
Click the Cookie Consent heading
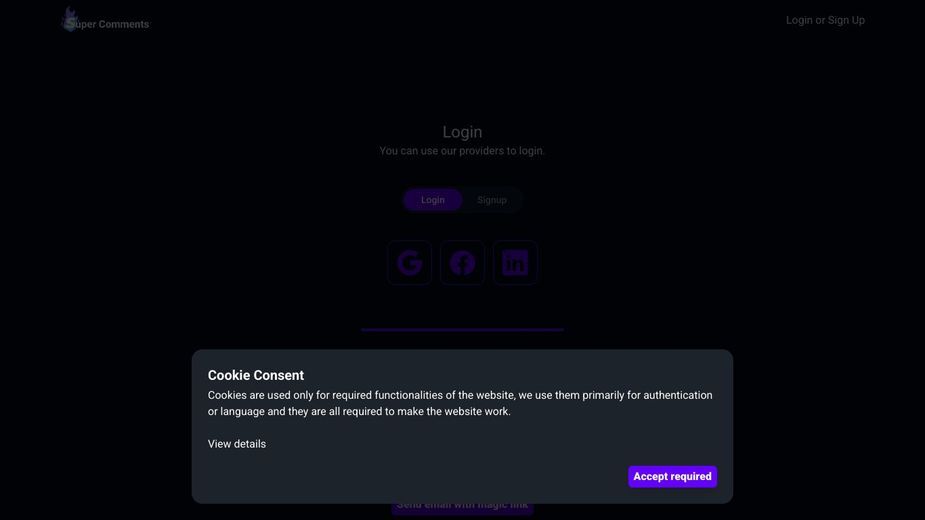(x=255, y=375)
